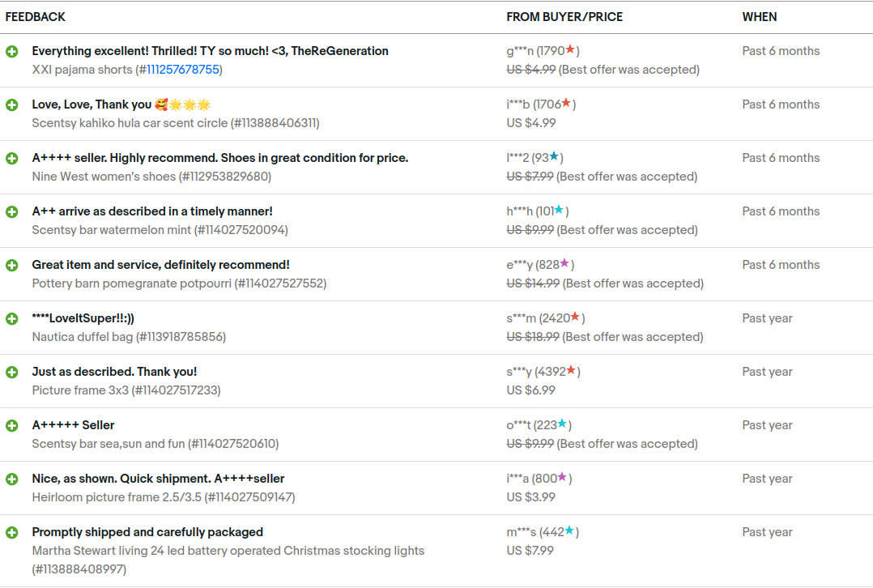This screenshot has height=588, width=873.
Task: Click purple star beside buyer e***y
Action: click(x=564, y=264)
